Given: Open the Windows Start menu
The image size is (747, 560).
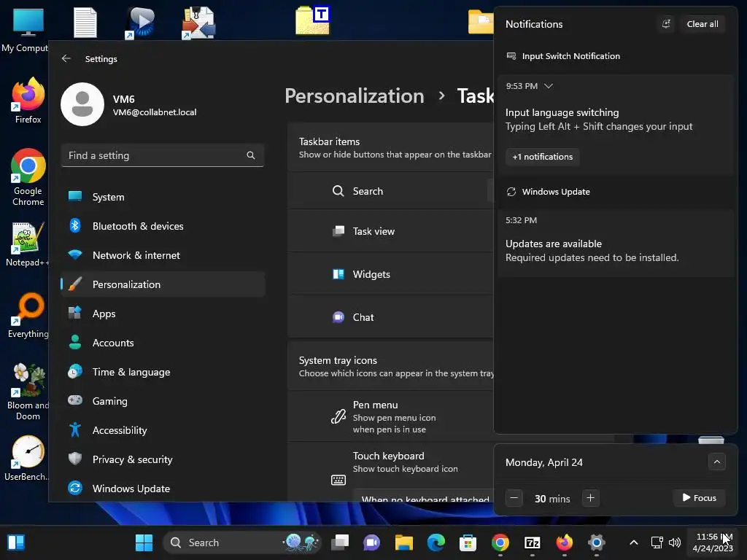Looking at the screenshot, I should tap(144, 542).
